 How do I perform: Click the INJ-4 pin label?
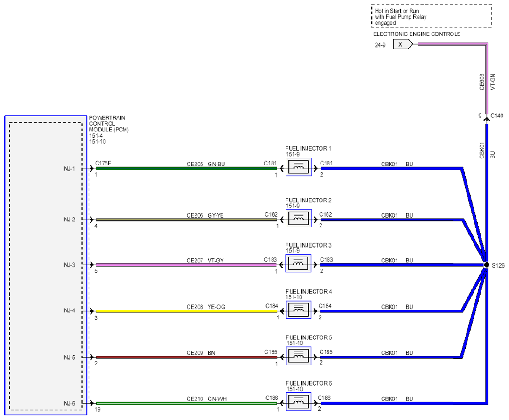point(69,310)
